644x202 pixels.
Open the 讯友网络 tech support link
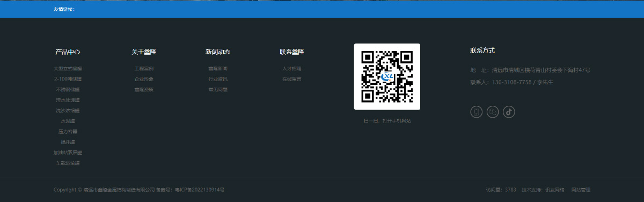pyautogui.click(x=554, y=190)
